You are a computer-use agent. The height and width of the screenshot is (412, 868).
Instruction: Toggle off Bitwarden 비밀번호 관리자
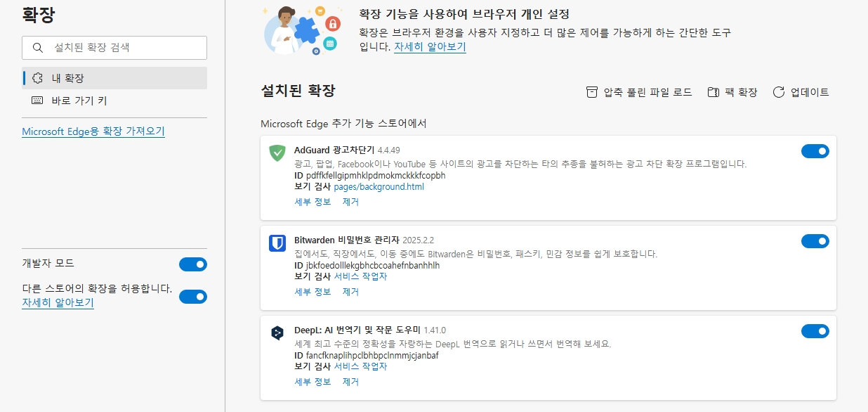pos(815,241)
